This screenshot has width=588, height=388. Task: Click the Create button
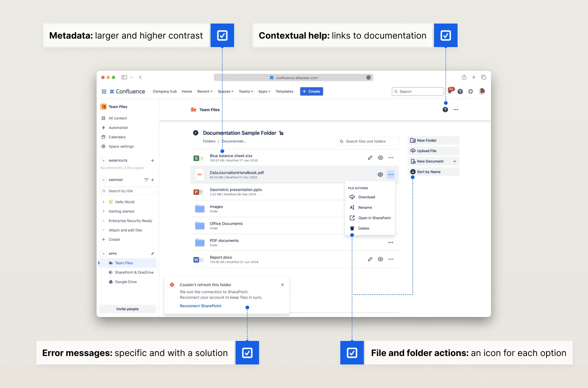312,92
